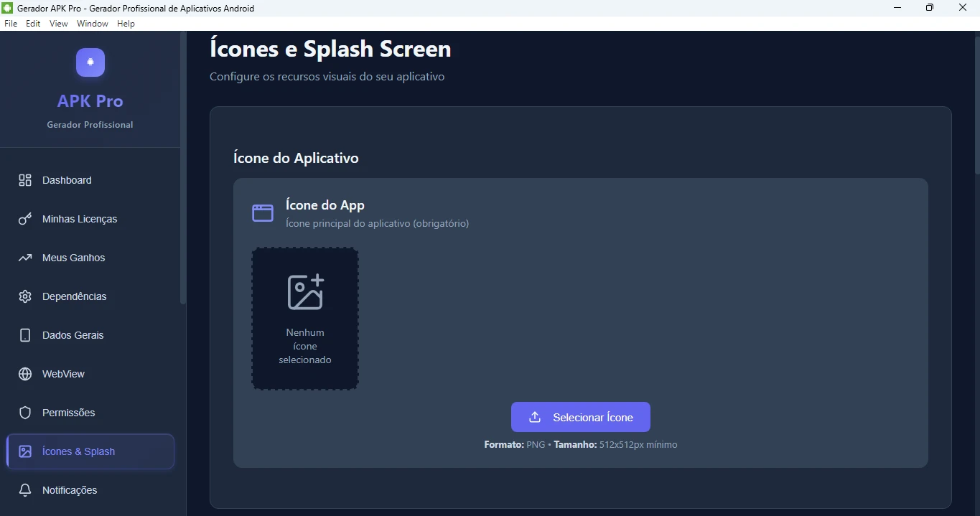Click the window icon beside Ícone do App
The width and height of the screenshot is (980, 516).
point(263,213)
